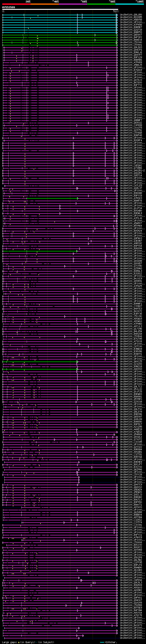
Task: Select the UniRef100_C9JUT5 entry
Action: (131, 128)
